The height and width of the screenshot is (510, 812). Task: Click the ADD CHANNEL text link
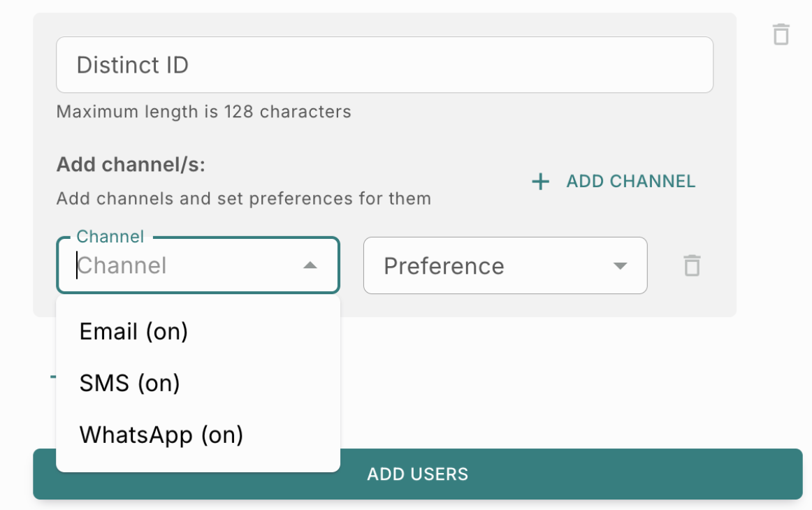point(630,181)
